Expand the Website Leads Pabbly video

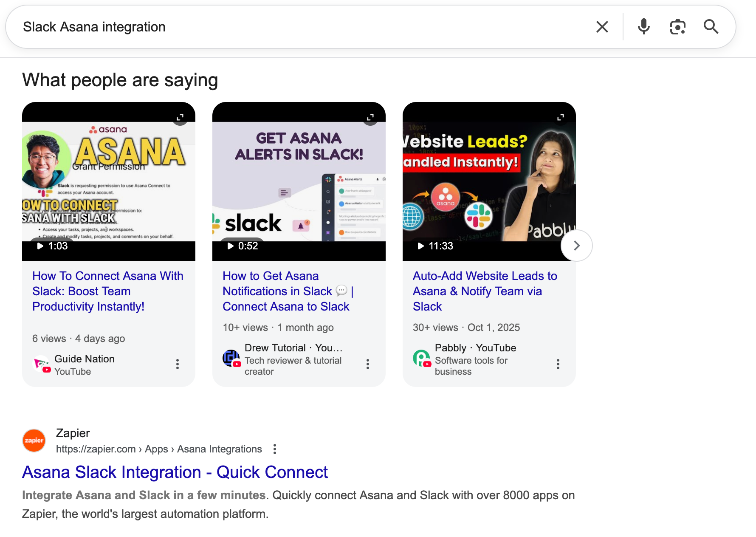[561, 117]
